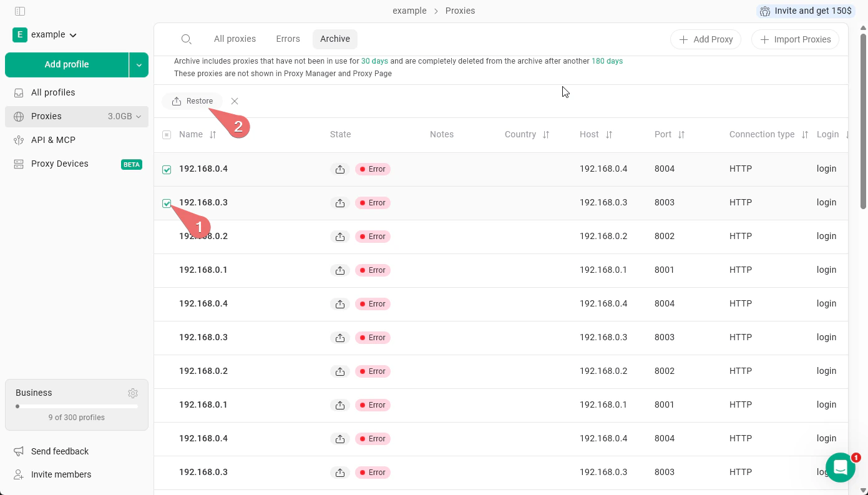
Task: Open the Intercom chat bubble
Action: (x=841, y=468)
